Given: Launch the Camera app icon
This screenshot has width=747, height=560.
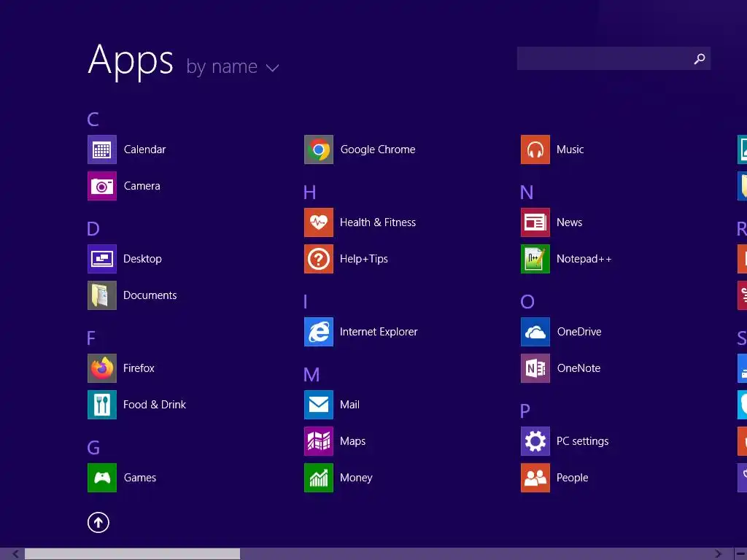Looking at the screenshot, I should pos(102,186).
